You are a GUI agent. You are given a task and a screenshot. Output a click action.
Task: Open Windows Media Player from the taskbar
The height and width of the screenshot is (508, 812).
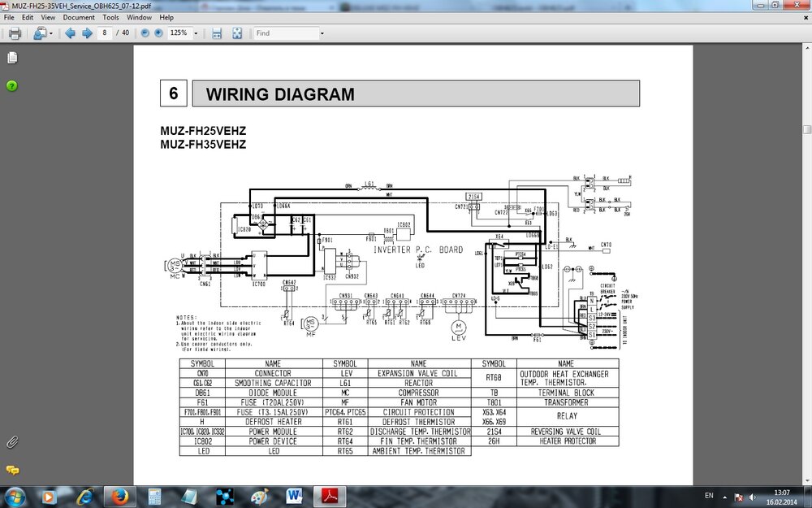[x=49, y=497]
